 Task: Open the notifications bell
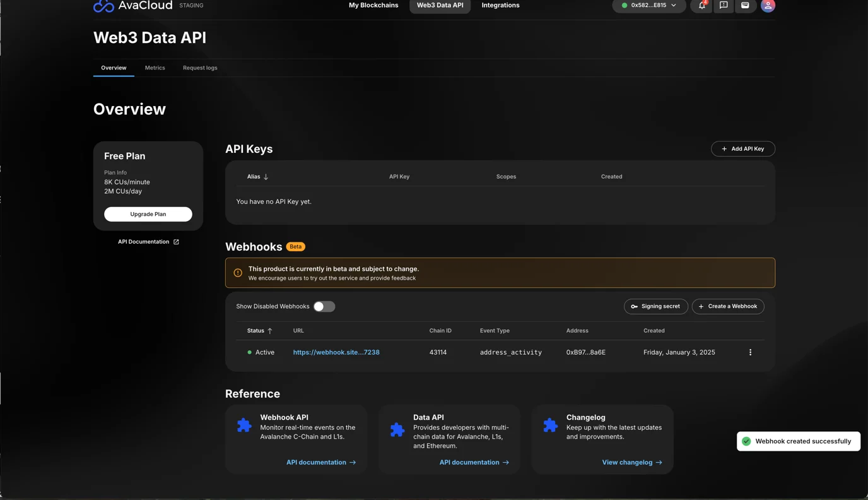point(701,6)
